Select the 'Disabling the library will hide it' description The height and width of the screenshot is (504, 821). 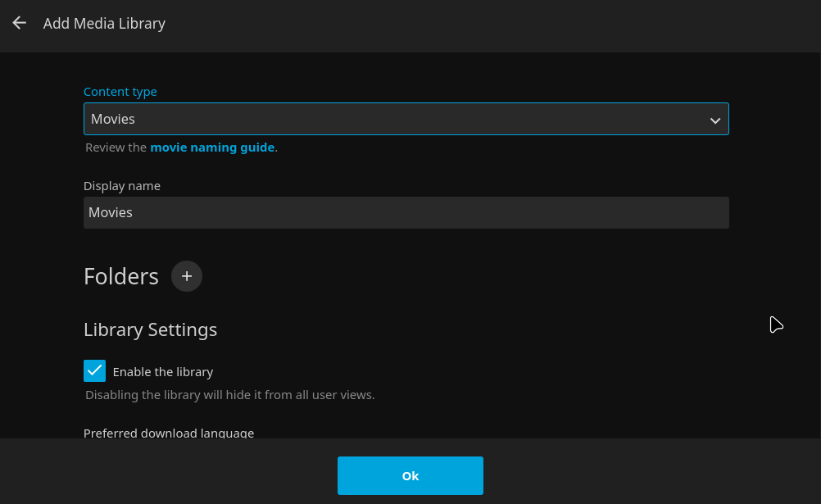(230, 395)
